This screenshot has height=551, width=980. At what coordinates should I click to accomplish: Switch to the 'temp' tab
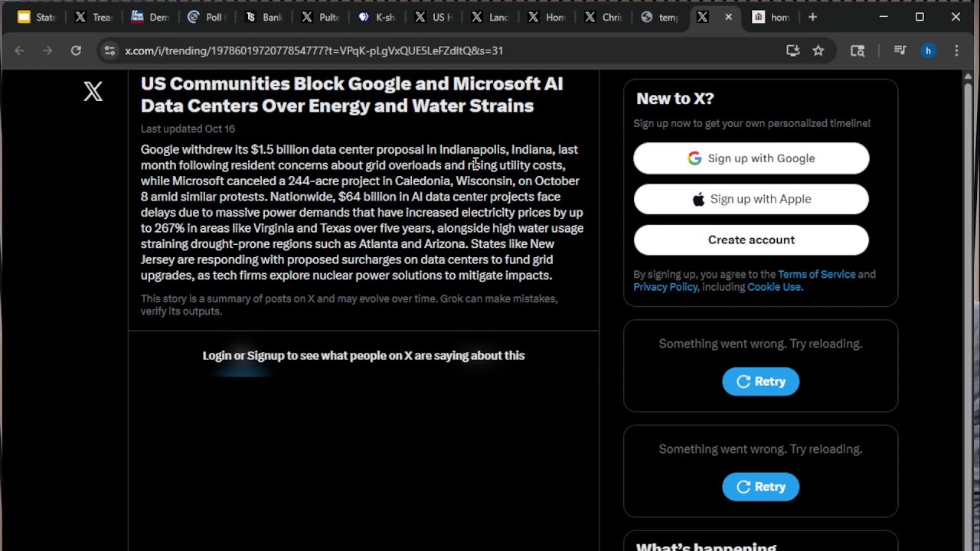[x=660, y=17]
